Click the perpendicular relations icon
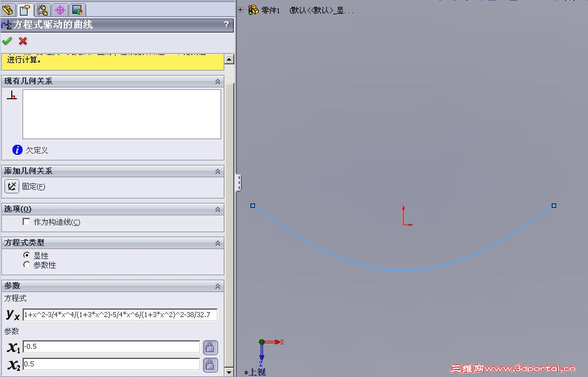 tap(12, 95)
